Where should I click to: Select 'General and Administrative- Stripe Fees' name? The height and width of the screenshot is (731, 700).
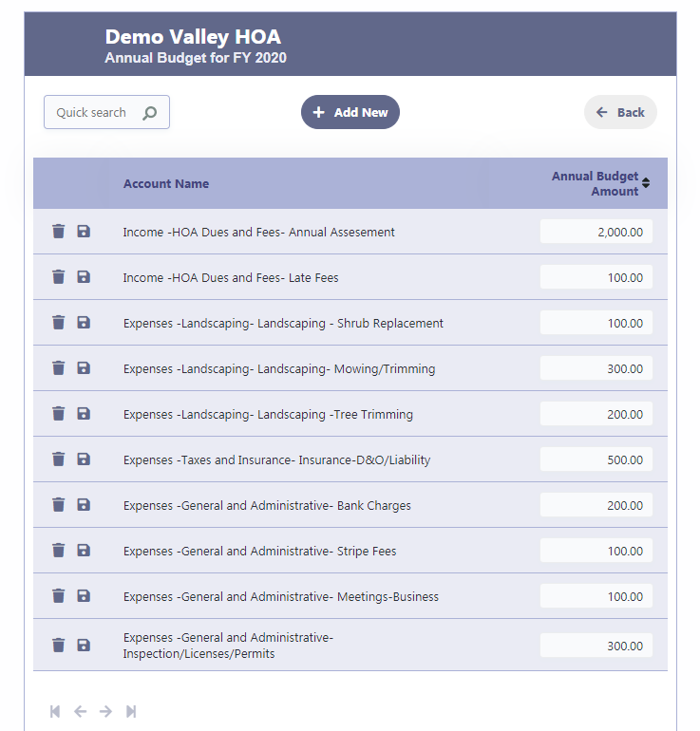[x=289, y=552]
